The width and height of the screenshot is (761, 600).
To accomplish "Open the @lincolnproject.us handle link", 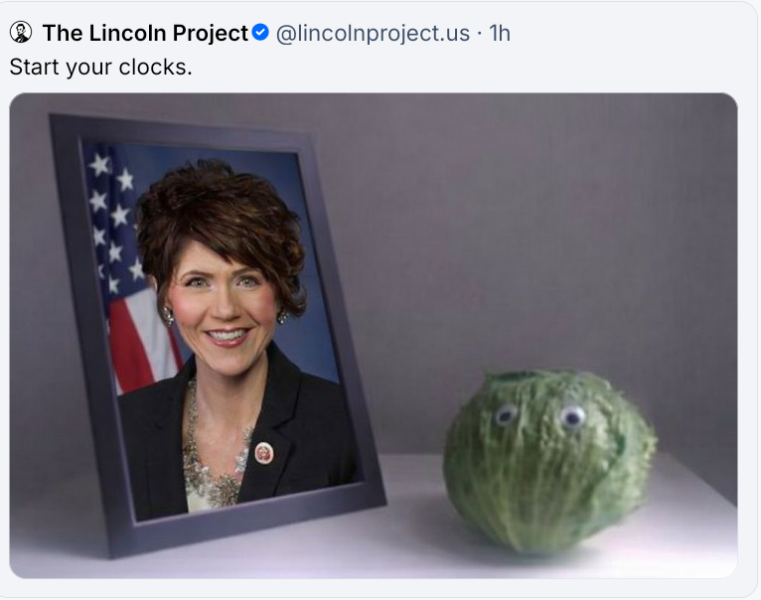I will pyautogui.click(x=372, y=33).
